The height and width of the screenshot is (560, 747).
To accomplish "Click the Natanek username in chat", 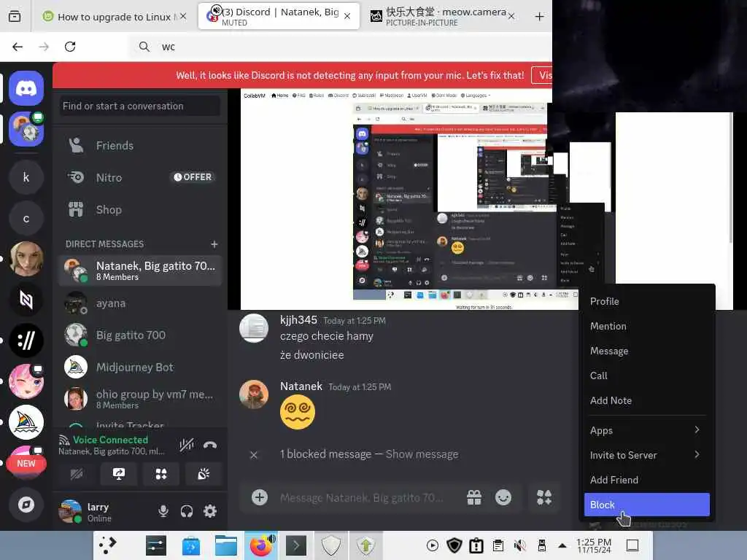I will [301, 386].
